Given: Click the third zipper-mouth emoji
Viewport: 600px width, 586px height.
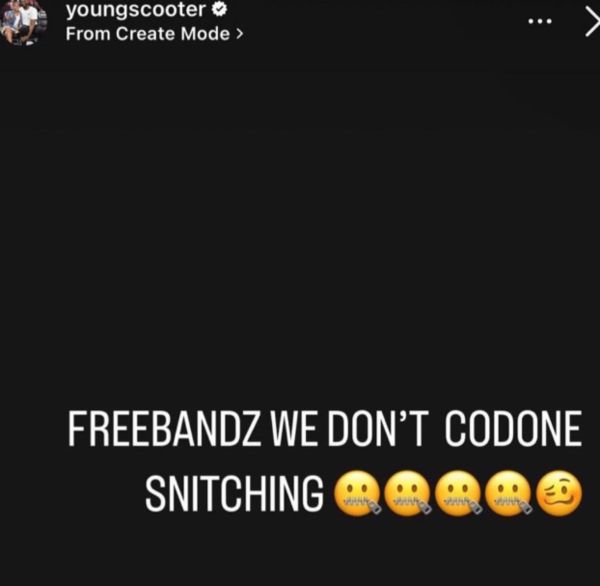Looking at the screenshot, I should pyautogui.click(x=458, y=494).
